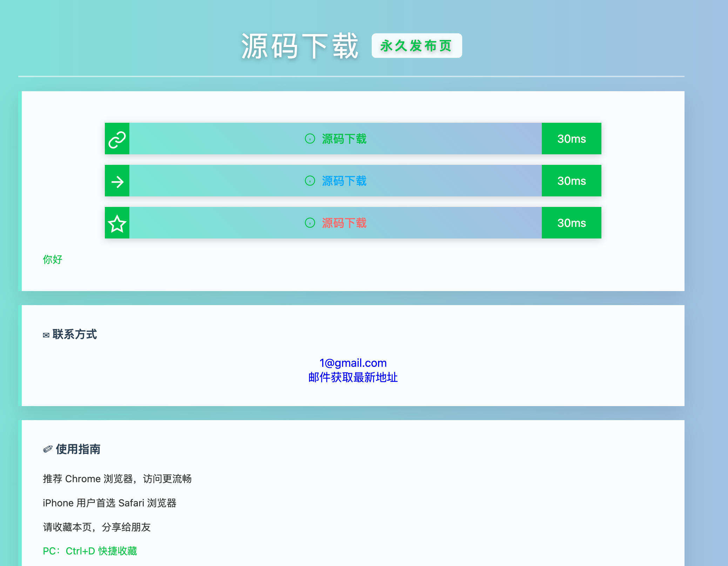Click the 永久发布页 badge
Screen dimensions: 728x566
[x=417, y=46]
